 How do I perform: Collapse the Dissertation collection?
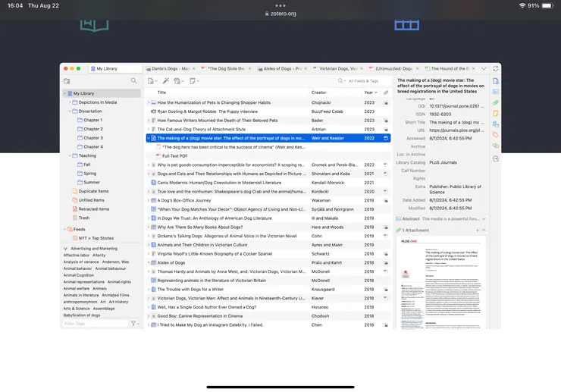[x=70, y=111]
